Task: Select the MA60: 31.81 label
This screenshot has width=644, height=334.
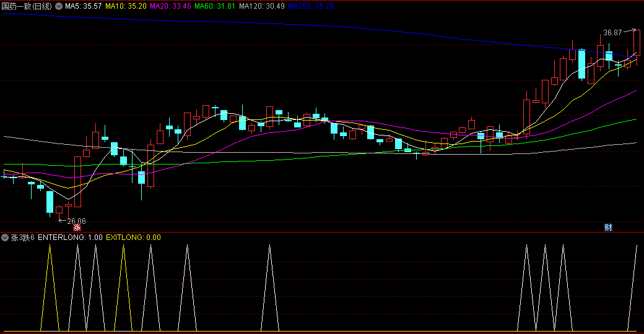Action: click(215, 6)
